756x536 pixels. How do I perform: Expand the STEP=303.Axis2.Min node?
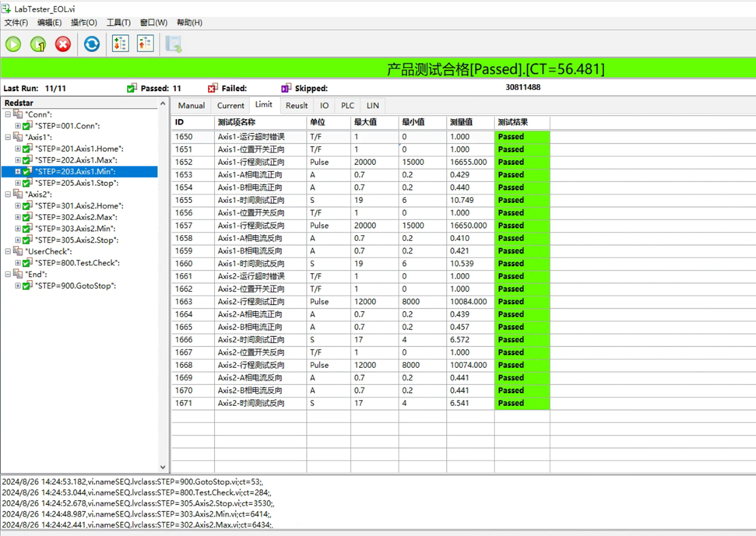(x=18, y=228)
